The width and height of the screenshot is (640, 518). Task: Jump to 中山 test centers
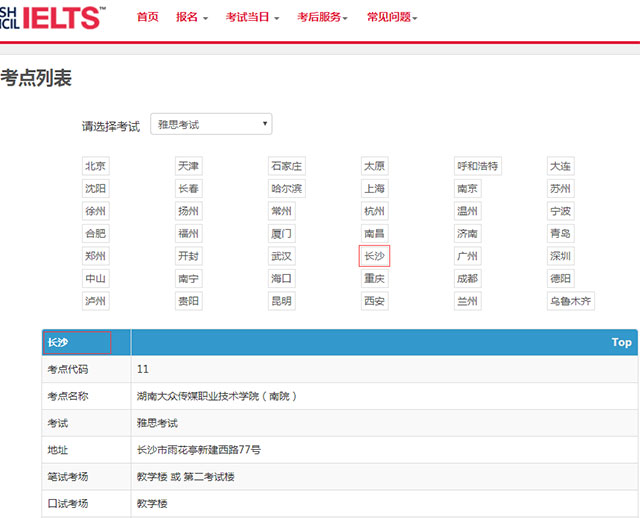coord(96,278)
